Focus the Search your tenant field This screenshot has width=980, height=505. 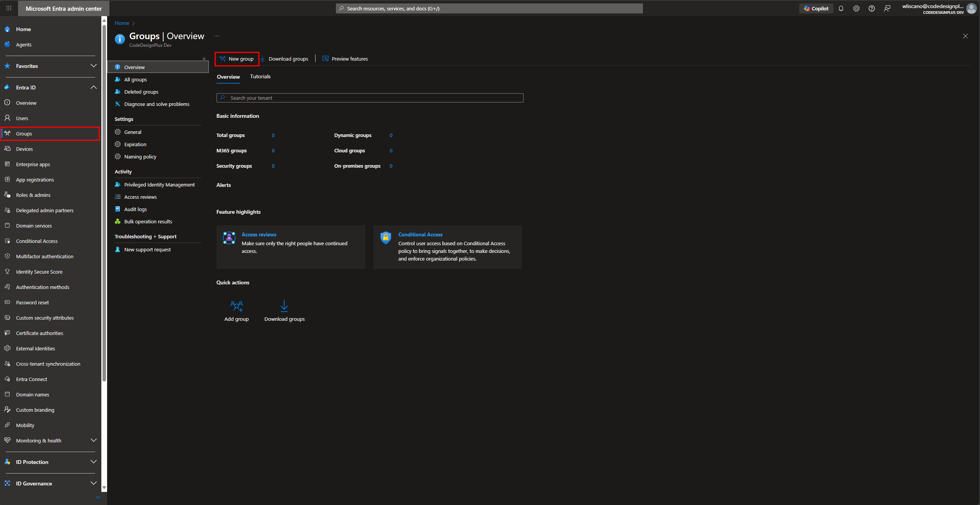point(370,98)
